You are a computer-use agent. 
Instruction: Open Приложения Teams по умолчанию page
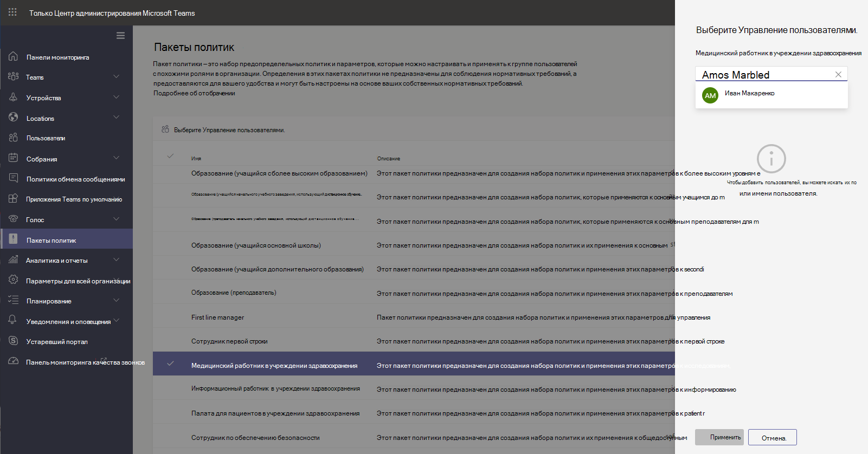point(74,199)
